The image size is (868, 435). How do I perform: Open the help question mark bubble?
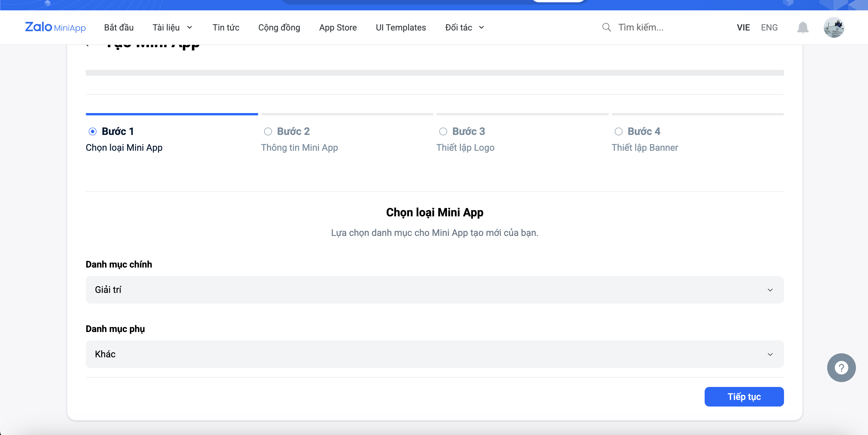(x=841, y=368)
